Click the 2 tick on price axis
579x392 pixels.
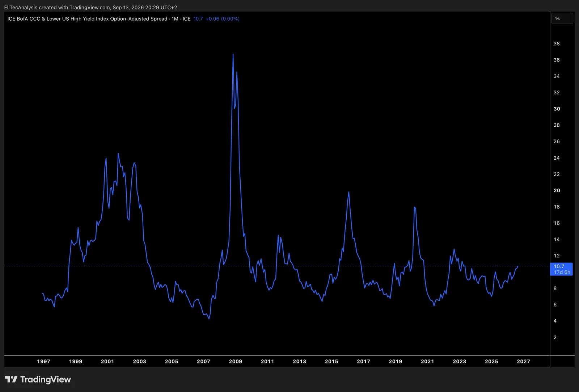click(555, 337)
